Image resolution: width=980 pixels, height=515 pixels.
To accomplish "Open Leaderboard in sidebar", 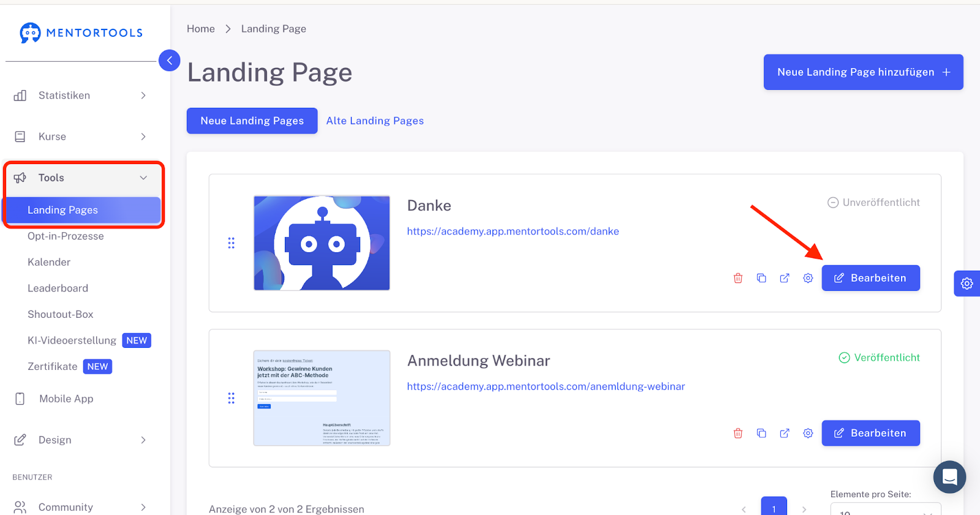I will click(58, 288).
